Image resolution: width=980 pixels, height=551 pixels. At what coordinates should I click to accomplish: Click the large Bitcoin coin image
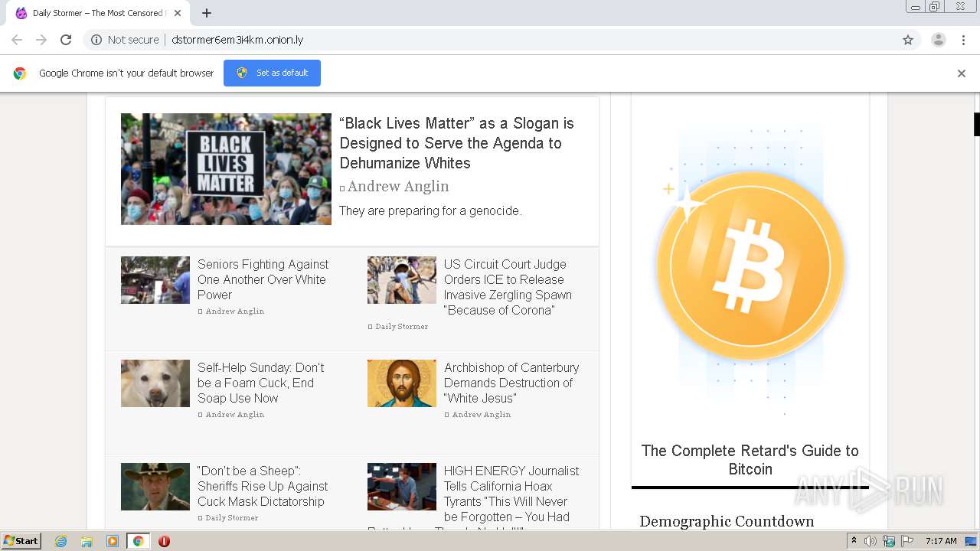pyautogui.click(x=750, y=266)
